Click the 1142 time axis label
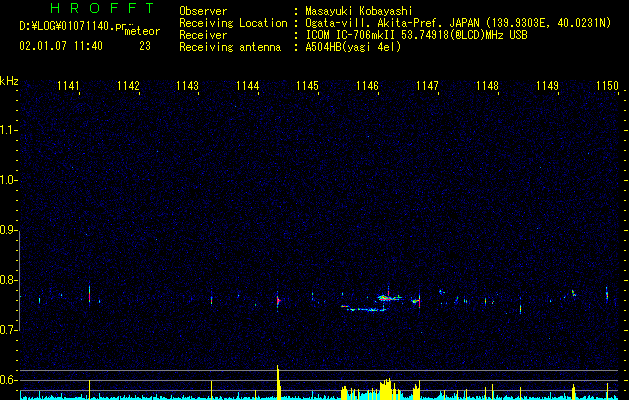This screenshot has width=629, height=400. (x=128, y=85)
